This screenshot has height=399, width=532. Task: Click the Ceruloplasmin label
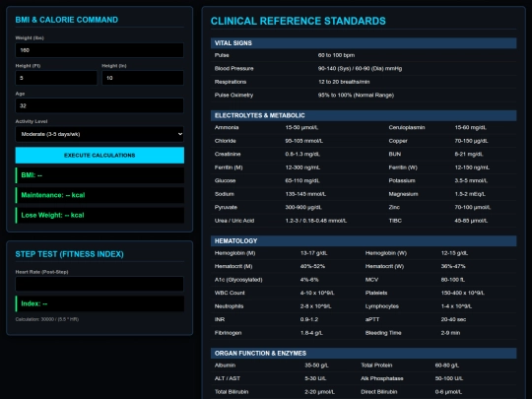click(407, 127)
